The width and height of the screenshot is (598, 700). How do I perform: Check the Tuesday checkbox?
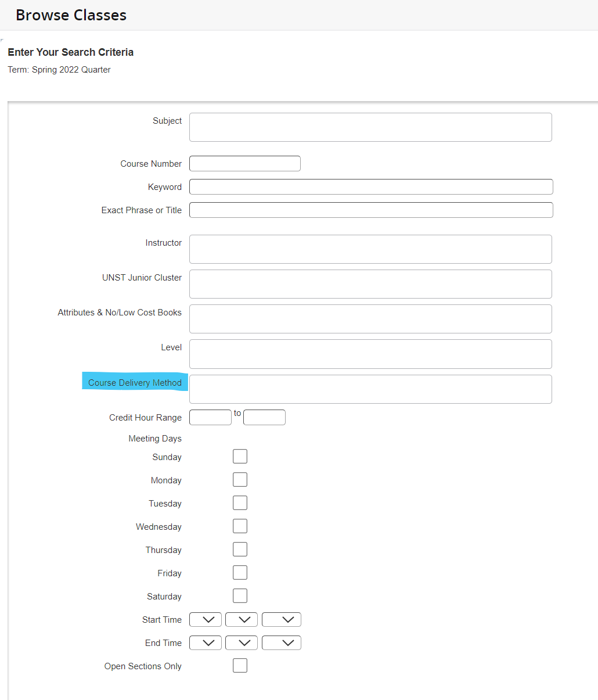240,502
